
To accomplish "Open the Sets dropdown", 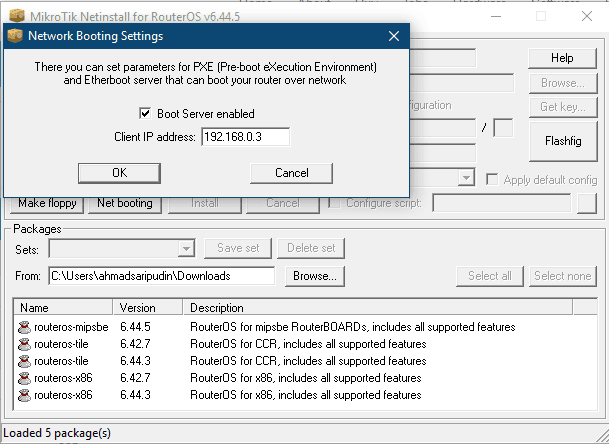I will click(x=186, y=248).
